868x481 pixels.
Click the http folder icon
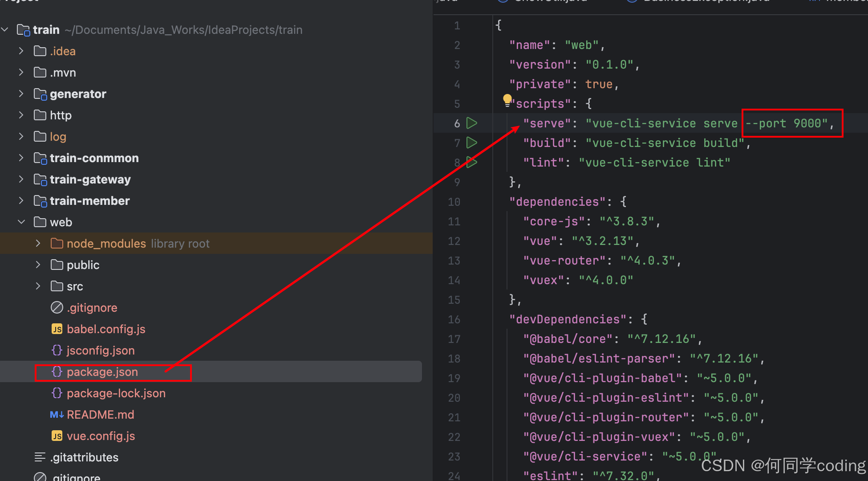[x=40, y=115]
